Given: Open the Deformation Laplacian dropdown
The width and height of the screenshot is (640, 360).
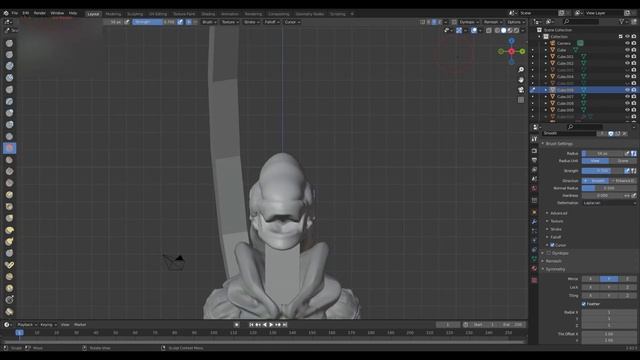Looking at the screenshot, I should (x=609, y=203).
